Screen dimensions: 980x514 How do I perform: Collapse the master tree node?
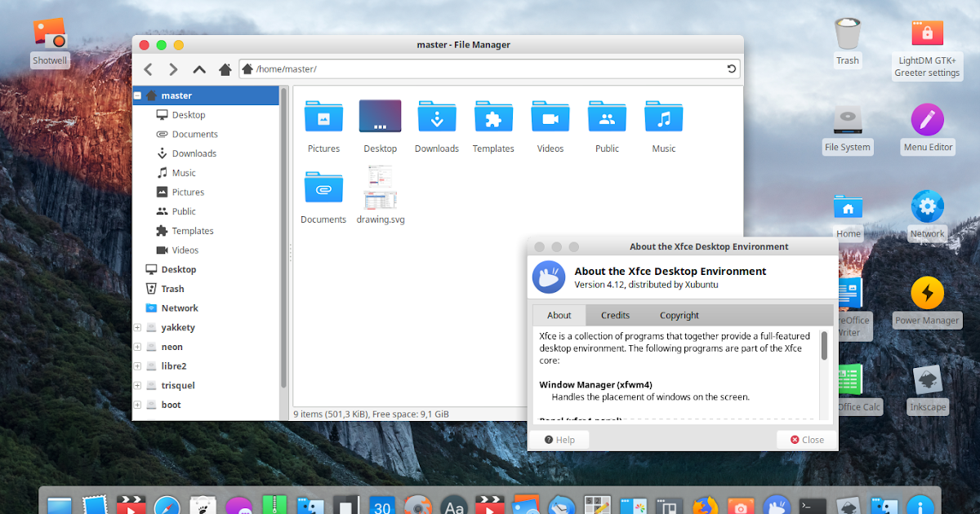coord(137,95)
